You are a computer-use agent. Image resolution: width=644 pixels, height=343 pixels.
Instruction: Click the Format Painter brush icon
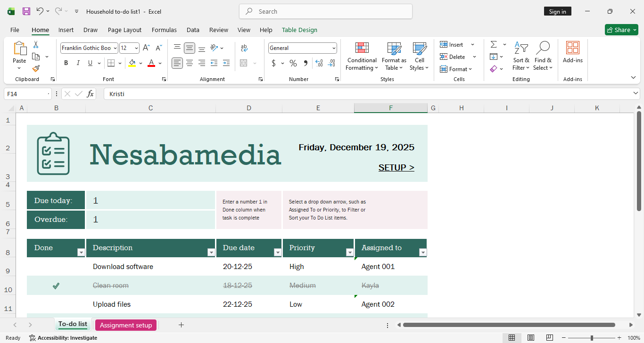pyautogui.click(x=36, y=69)
